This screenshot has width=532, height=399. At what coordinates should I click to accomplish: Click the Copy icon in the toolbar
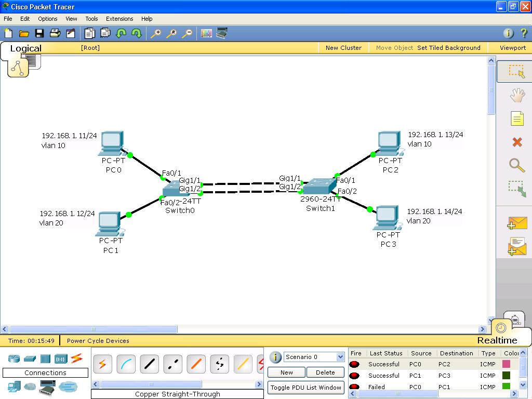(x=89, y=33)
